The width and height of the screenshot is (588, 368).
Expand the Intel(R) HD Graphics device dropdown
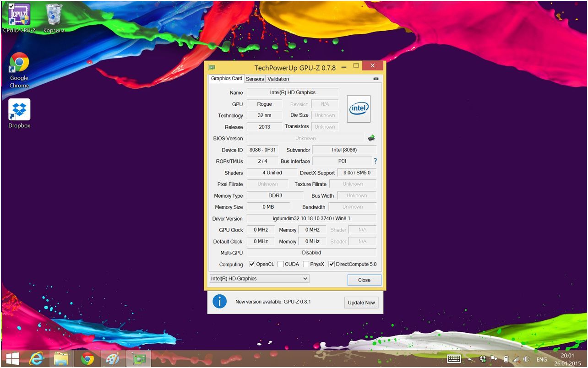point(259,278)
